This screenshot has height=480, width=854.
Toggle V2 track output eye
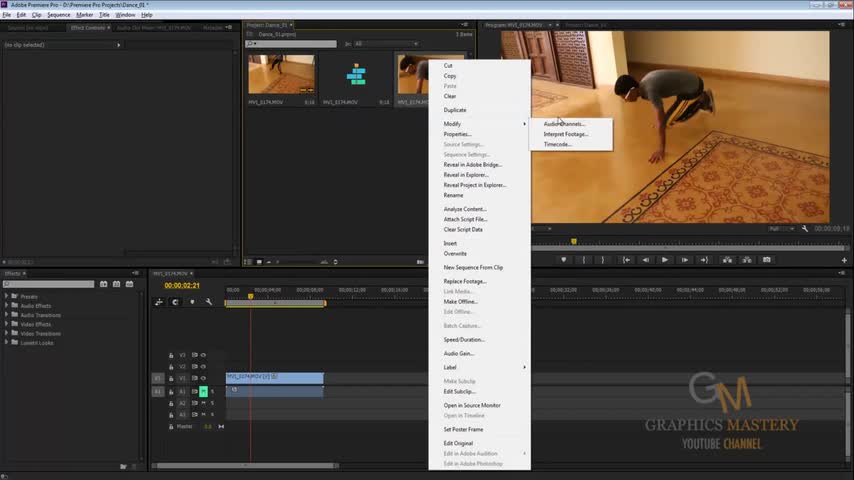[x=203, y=367]
